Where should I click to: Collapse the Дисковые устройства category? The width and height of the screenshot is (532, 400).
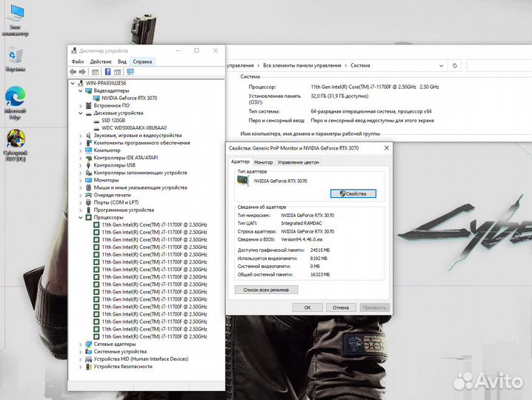pos(81,113)
